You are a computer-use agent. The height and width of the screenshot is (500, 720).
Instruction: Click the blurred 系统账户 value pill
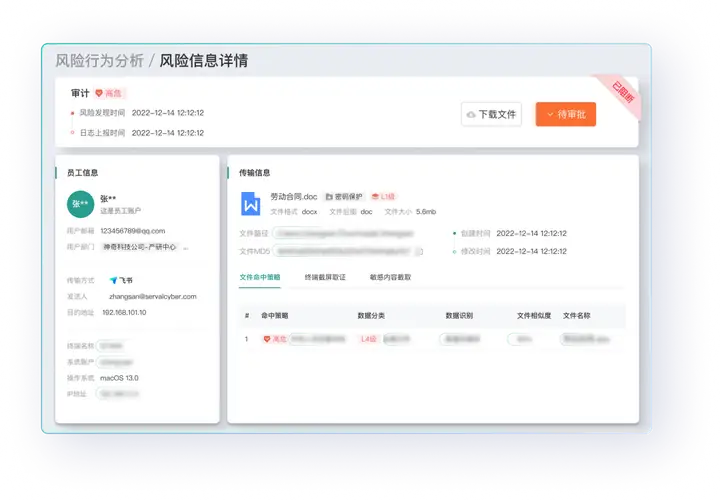coord(117,362)
